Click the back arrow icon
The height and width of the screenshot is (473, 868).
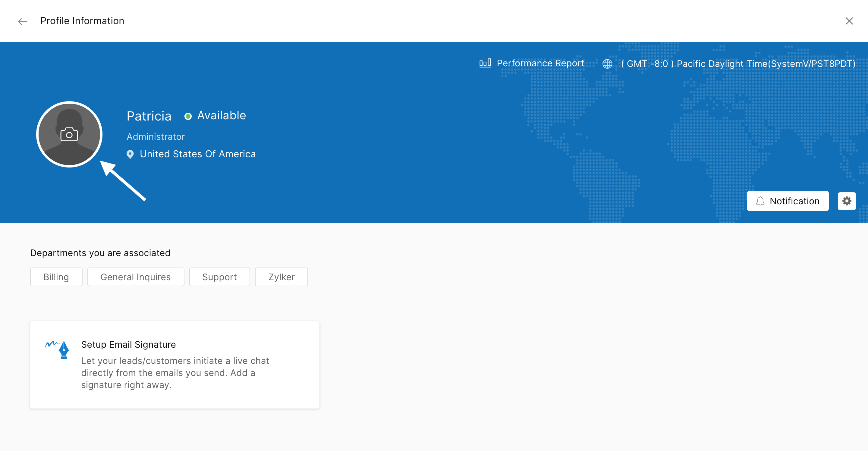[x=23, y=22]
